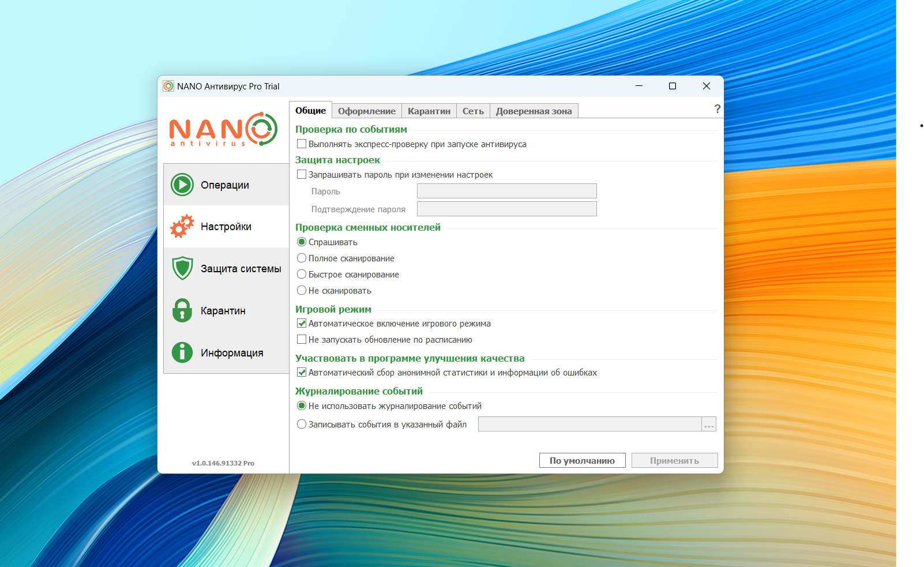924x567 pixels.
Task: Disable automatic game mode activation checkbox
Action: [x=302, y=324]
